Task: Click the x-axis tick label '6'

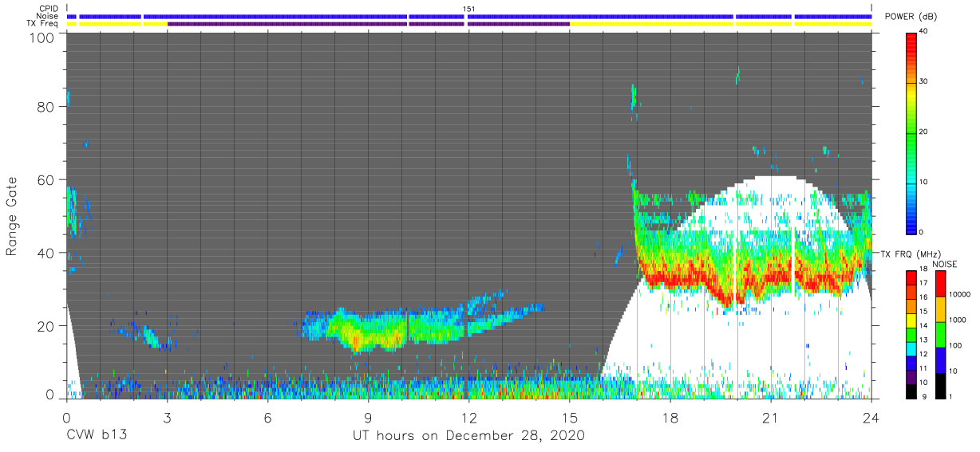Action: [268, 417]
